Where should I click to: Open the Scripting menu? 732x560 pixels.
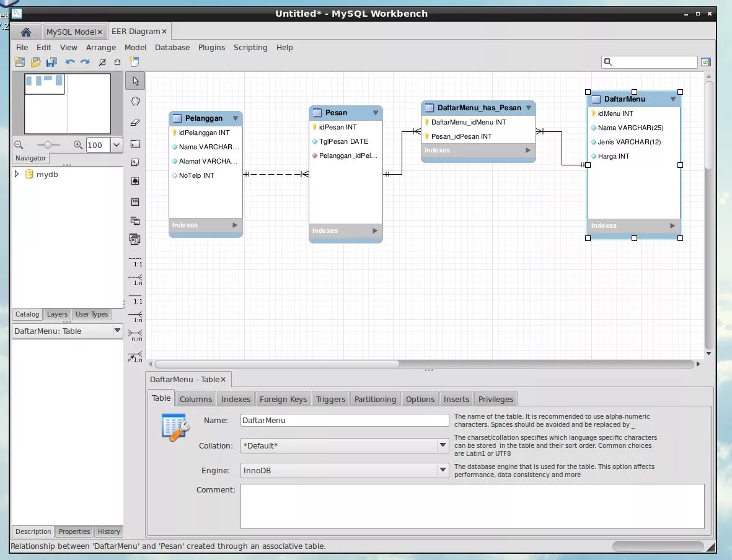(x=250, y=48)
